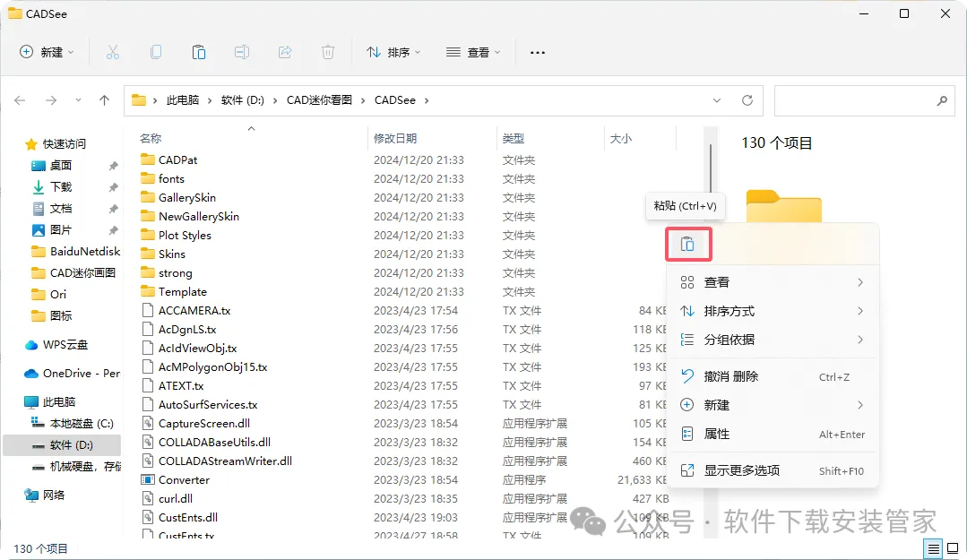Image resolution: width=967 pixels, height=560 pixels.
Task: Click CAD迷你看图 in address breadcrumb
Action: [319, 100]
